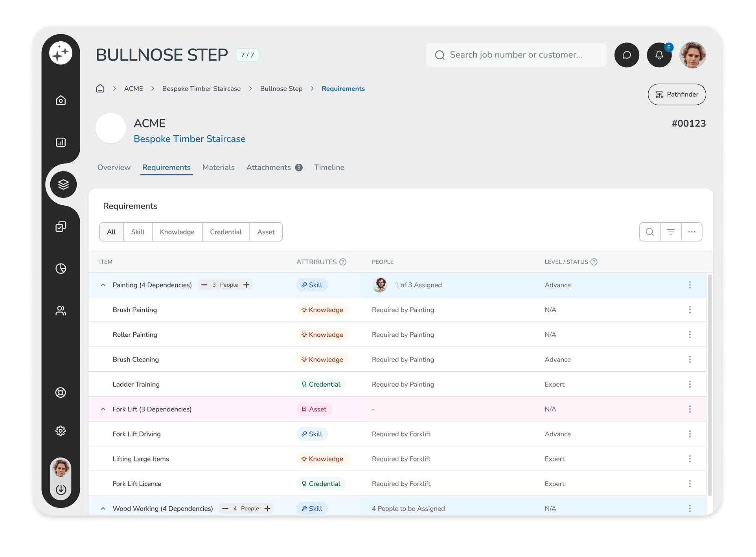Decrease Wood Working people count with minus
Viewport: 756px width, 557px height.
(225, 508)
